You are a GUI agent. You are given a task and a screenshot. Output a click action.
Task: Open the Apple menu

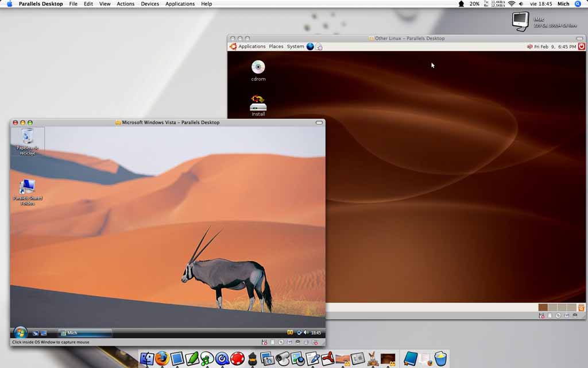click(9, 4)
